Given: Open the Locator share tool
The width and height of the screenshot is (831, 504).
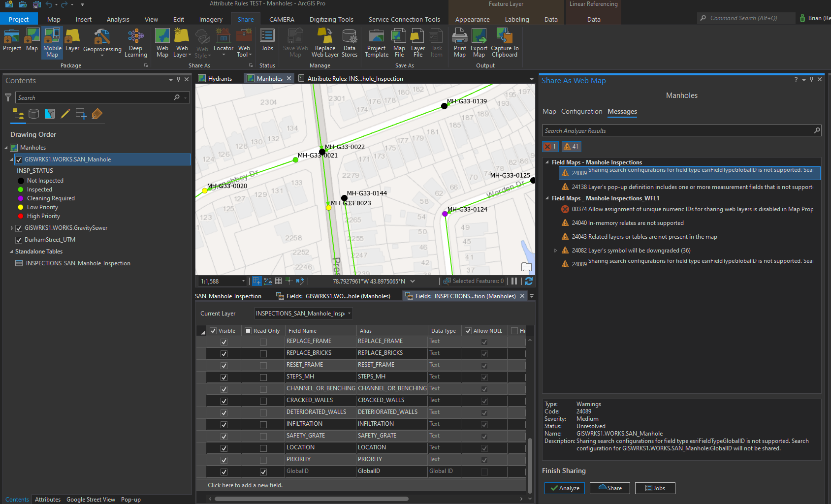Looking at the screenshot, I should tap(224, 43).
